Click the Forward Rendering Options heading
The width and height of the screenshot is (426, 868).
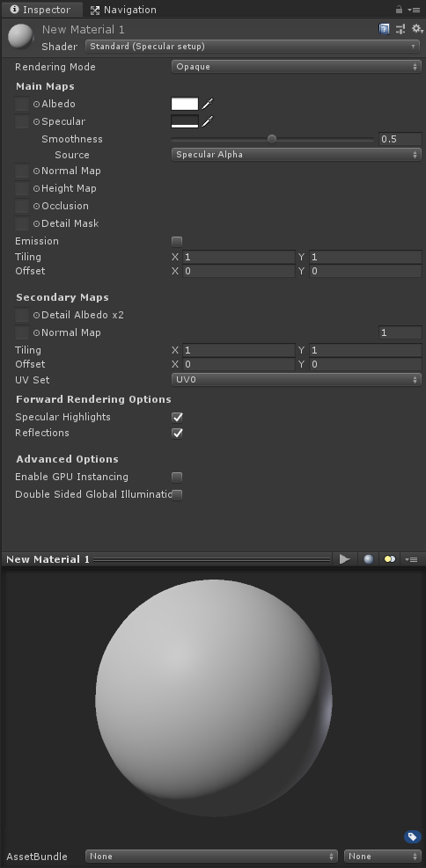(93, 399)
